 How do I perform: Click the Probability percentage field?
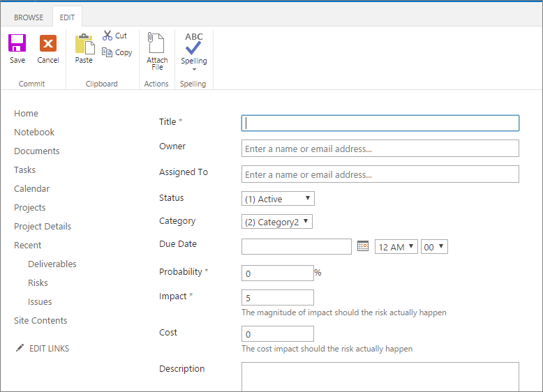tap(278, 273)
